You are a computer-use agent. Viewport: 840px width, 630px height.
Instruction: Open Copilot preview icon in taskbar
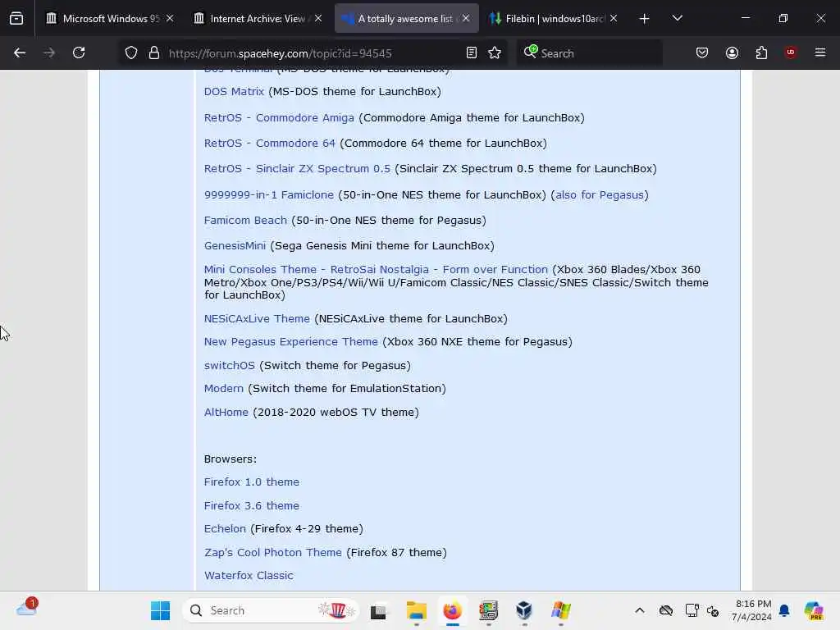click(814, 610)
